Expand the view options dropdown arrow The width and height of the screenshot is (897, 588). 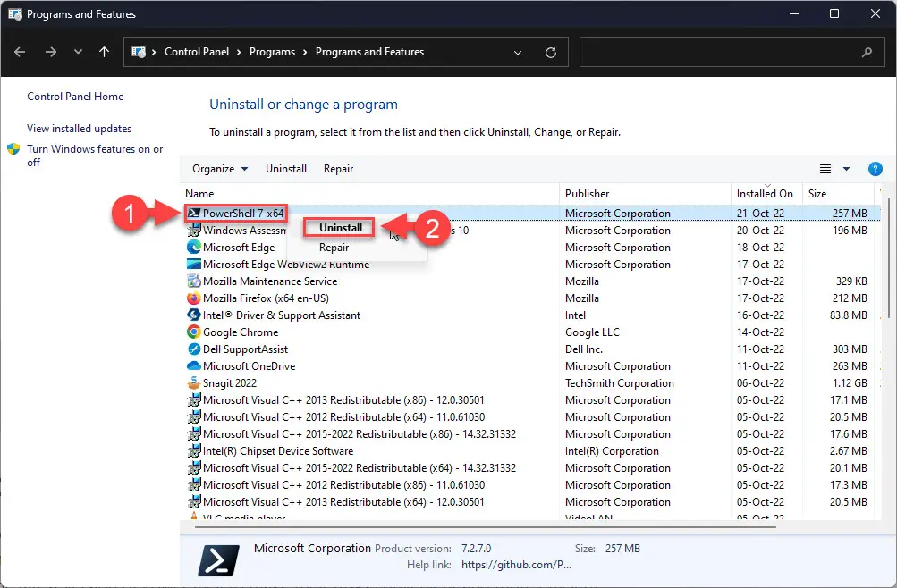point(846,169)
